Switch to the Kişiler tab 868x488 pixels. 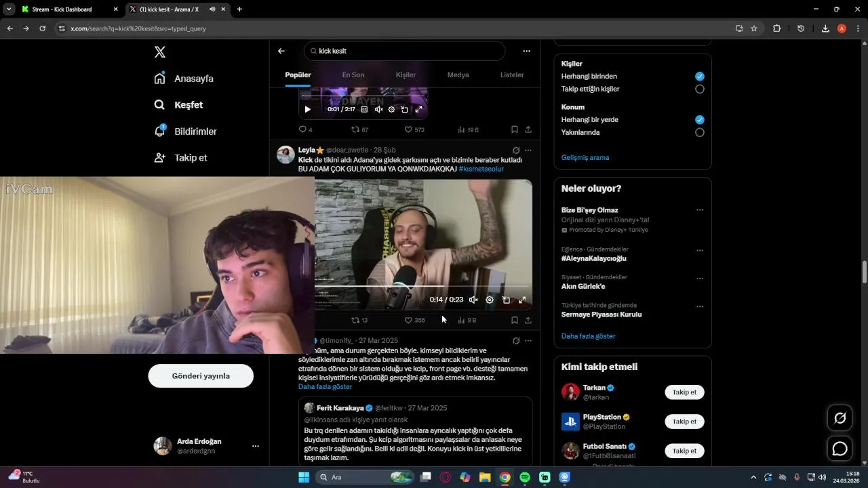click(406, 75)
